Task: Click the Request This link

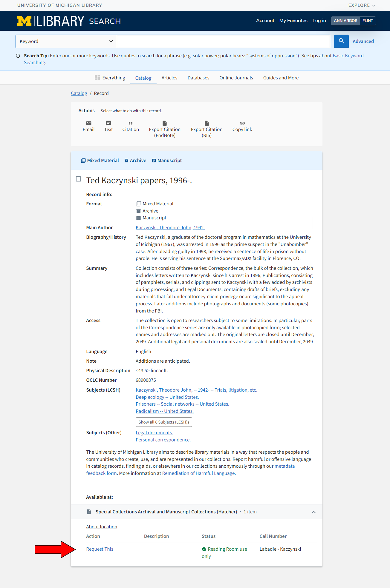Action: point(100,549)
